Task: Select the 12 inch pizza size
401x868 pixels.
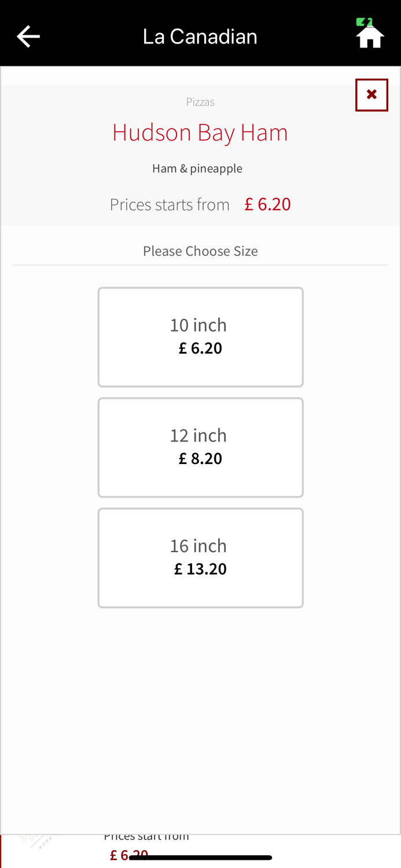Action: [200, 447]
